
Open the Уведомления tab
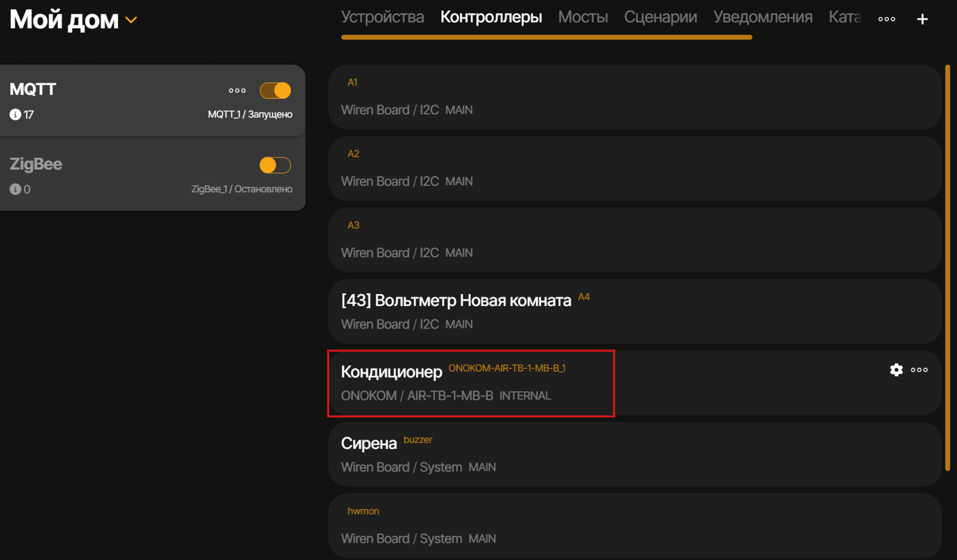(x=762, y=17)
